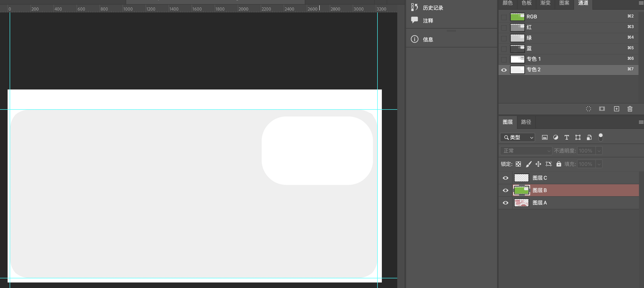Open the 正常 blend mode dropdown
The height and width of the screenshot is (288, 644).
point(526,151)
